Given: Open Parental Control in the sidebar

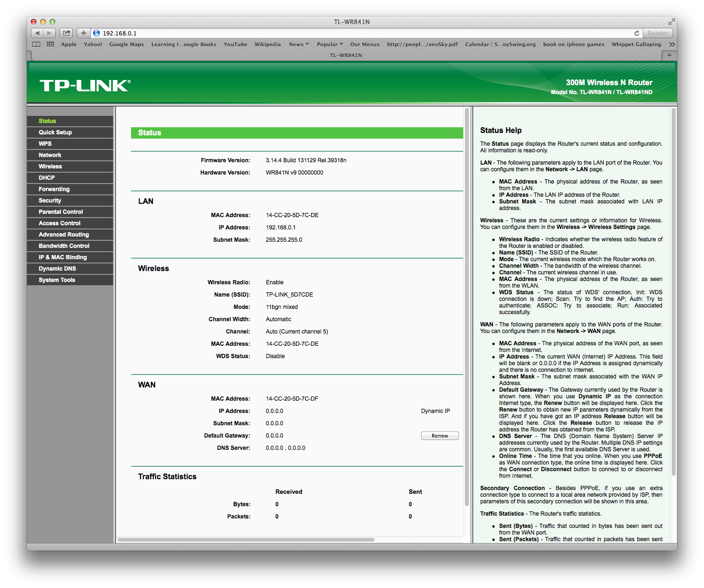Looking at the screenshot, I should (x=70, y=212).
